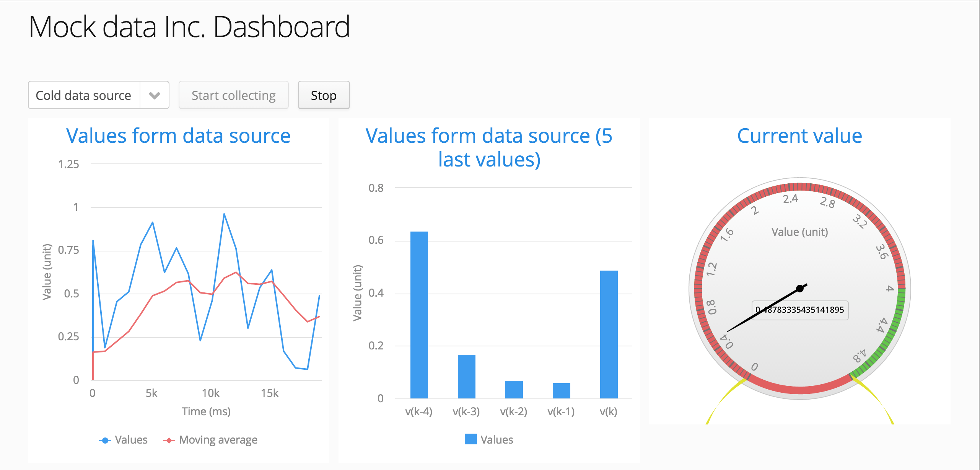Click the dropdown chevron arrow
This screenshot has height=470, width=980.
click(155, 95)
